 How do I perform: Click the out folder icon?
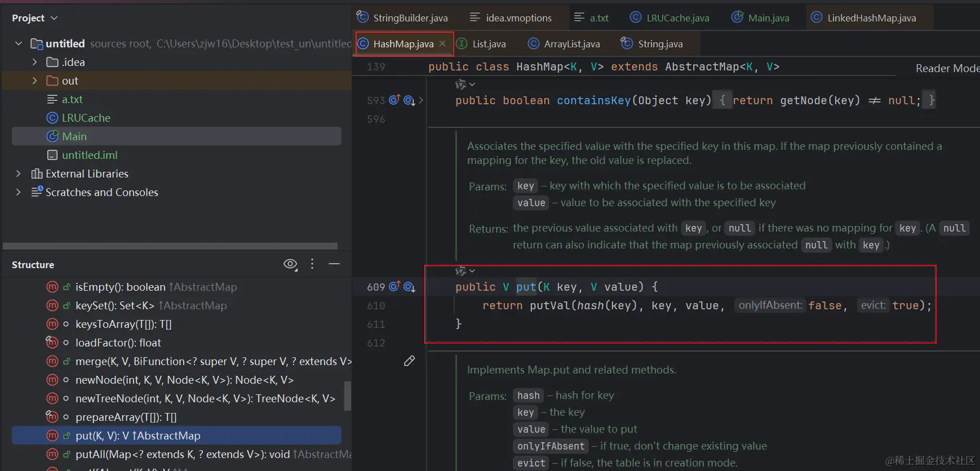52,81
